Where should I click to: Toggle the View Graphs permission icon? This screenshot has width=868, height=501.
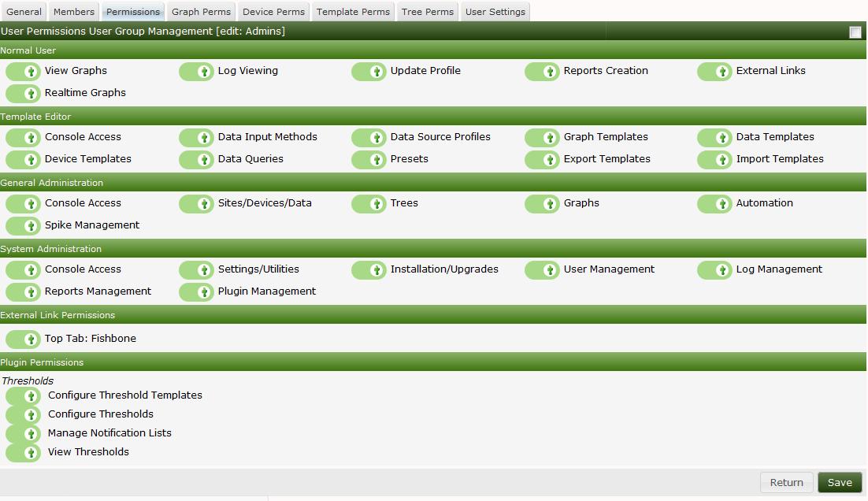coord(23,71)
